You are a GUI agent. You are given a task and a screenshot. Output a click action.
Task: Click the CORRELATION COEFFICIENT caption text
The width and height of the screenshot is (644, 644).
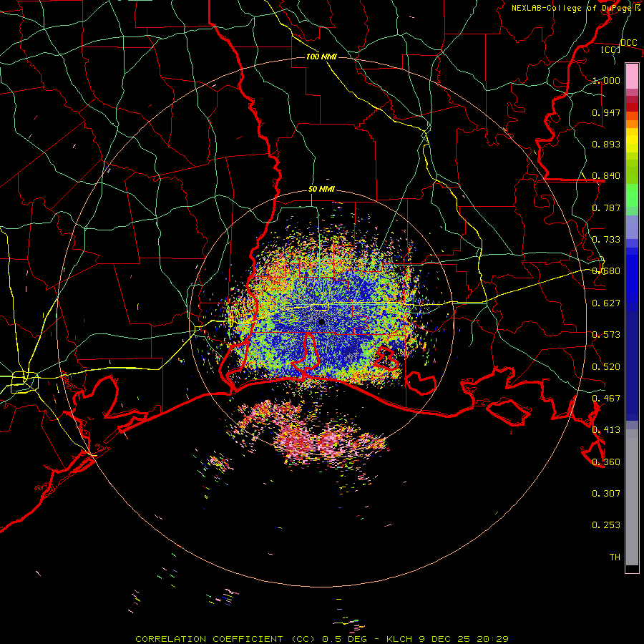click(x=209, y=639)
